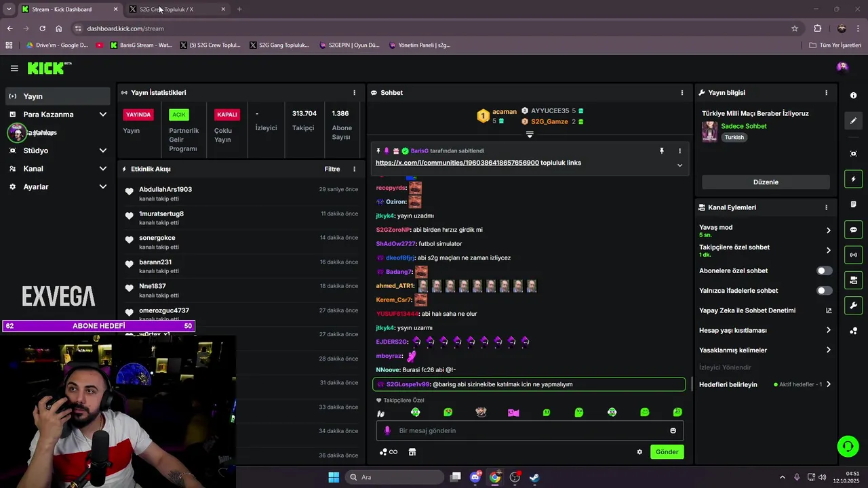The width and height of the screenshot is (868, 488).
Task: Open Yavaş mod settings arrow
Action: click(828, 230)
